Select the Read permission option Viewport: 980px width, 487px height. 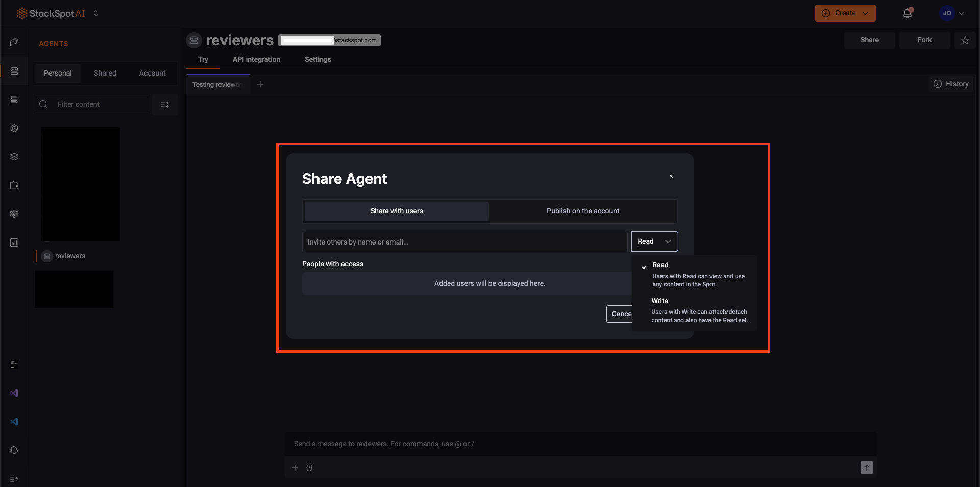(660, 265)
